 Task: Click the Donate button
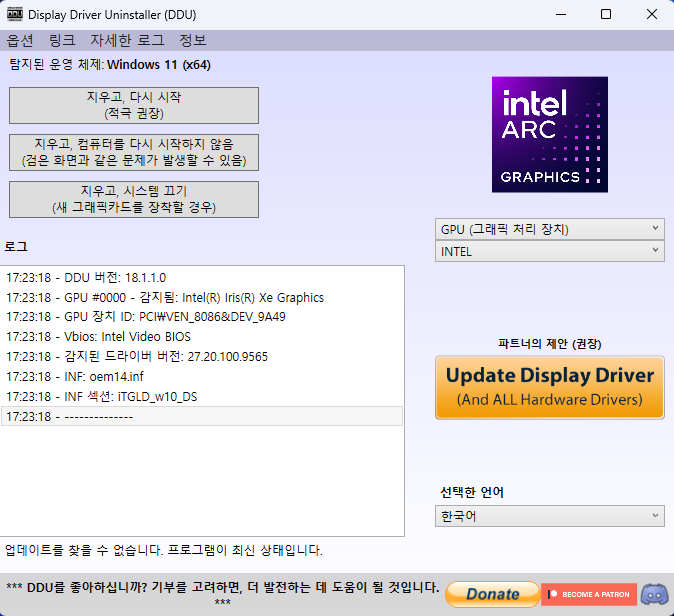[x=493, y=594]
